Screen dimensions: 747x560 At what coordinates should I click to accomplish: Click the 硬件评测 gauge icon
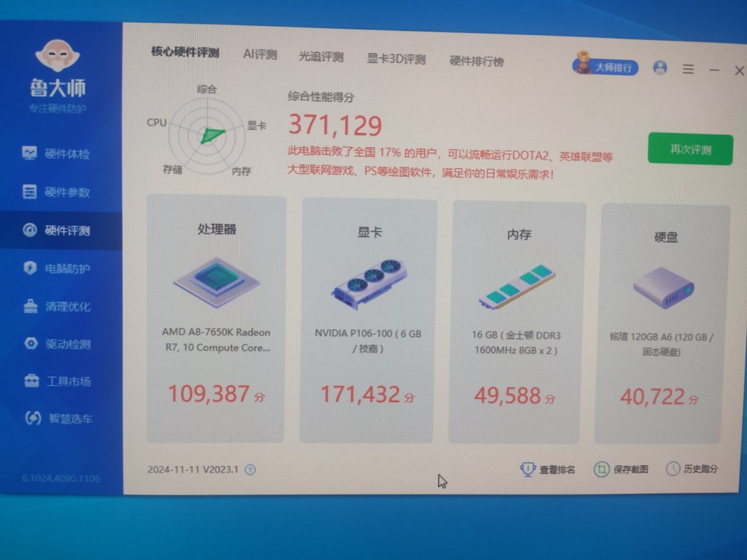[x=29, y=230]
